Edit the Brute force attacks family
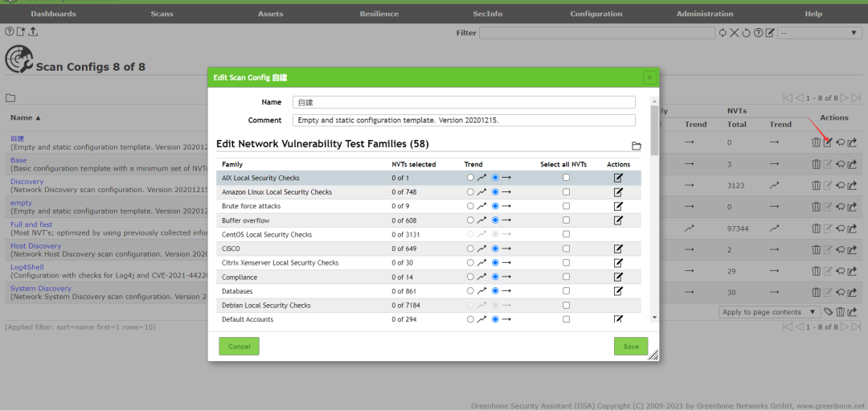Viewport: 868px width, 411px height. click(x=618, y=206)
